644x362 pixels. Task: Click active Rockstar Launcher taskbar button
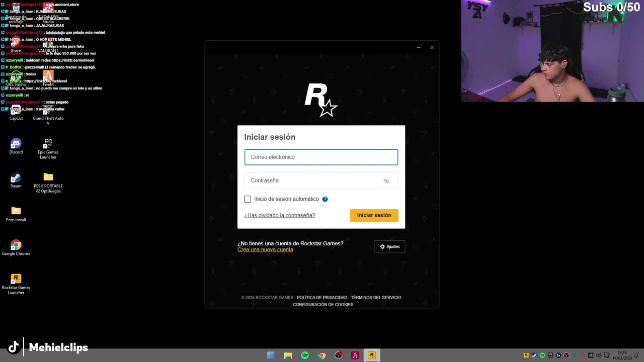click(x=372, y=355)
